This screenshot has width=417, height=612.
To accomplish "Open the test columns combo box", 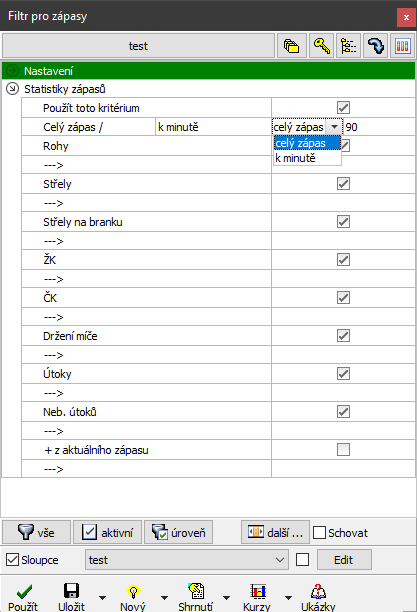I will 187,560.
